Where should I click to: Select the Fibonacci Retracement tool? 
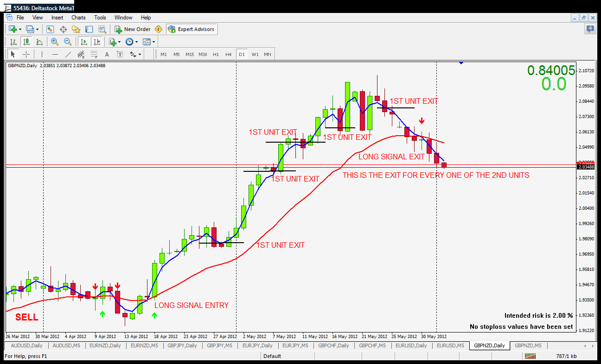[x=95, y=54]
